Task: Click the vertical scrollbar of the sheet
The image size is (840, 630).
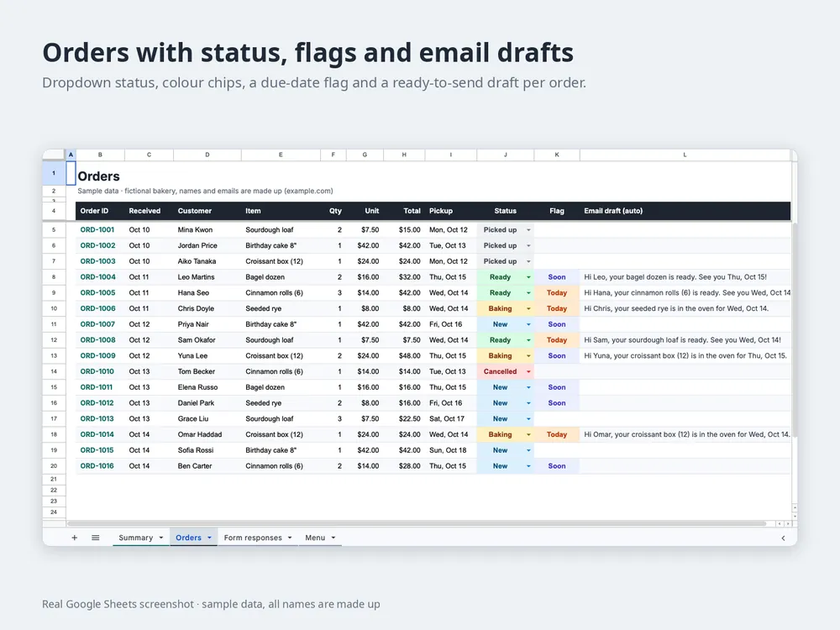Action: coord(795,329)
